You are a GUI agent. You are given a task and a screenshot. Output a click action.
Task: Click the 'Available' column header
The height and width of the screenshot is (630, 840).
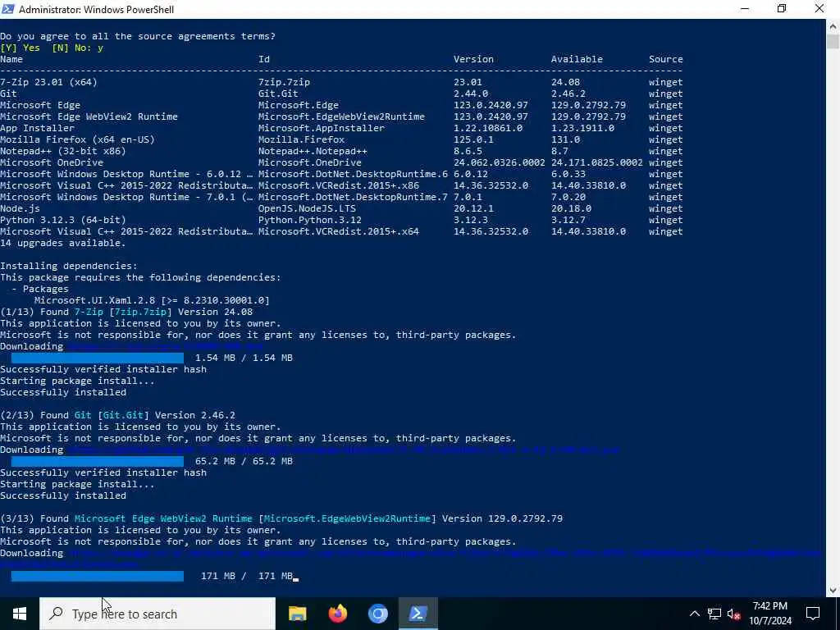(x=577, y=59)
